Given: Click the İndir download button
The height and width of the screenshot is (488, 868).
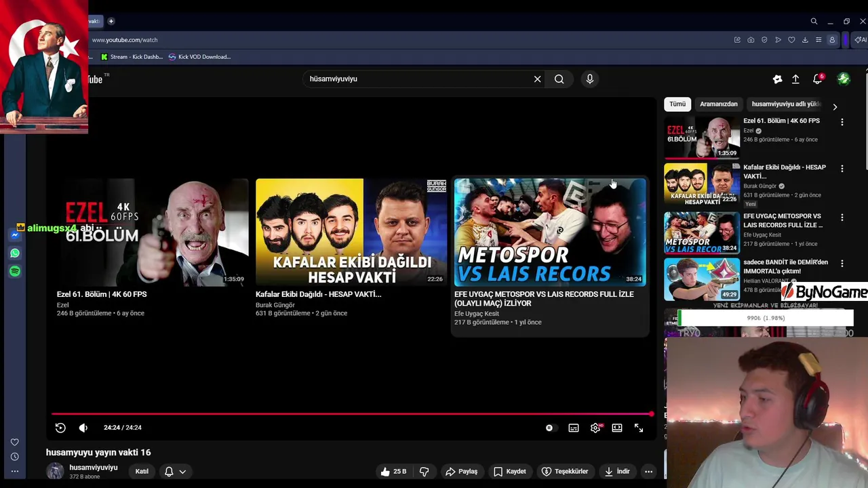Looking at the screenshot, I should coord(617,471).
